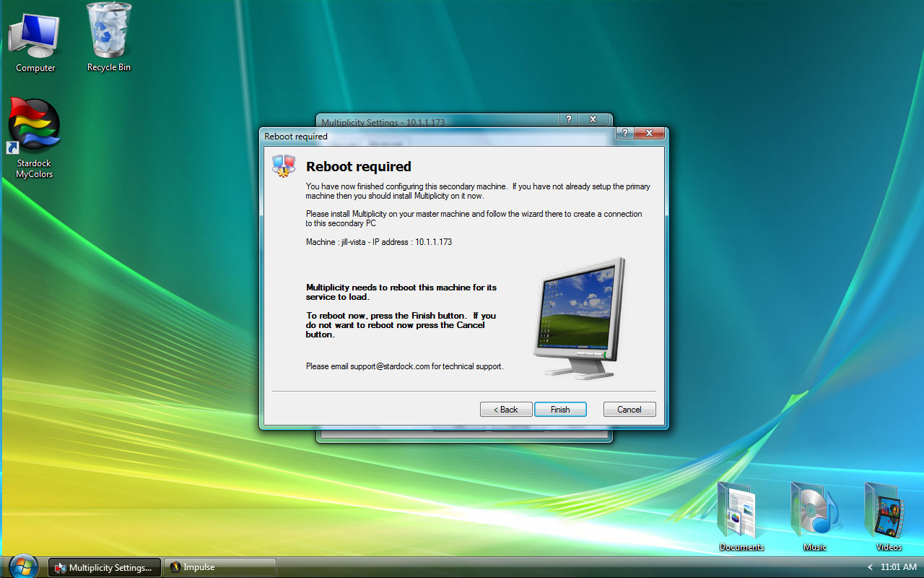The image size is (924, 578).
Task: Click the 'To reboot now, press the Finish' text
Action: [401, 325]
